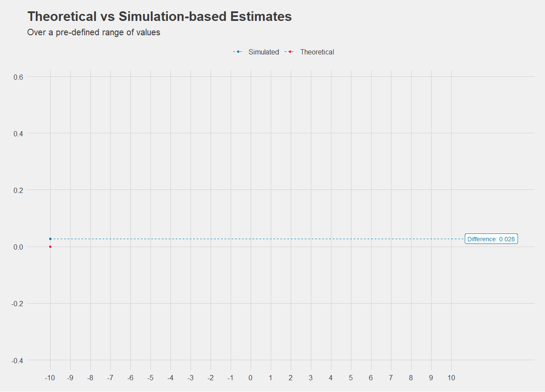Click the y-axis label 0.4
Screen dimensions: 545x392
(x=18, y=133)
